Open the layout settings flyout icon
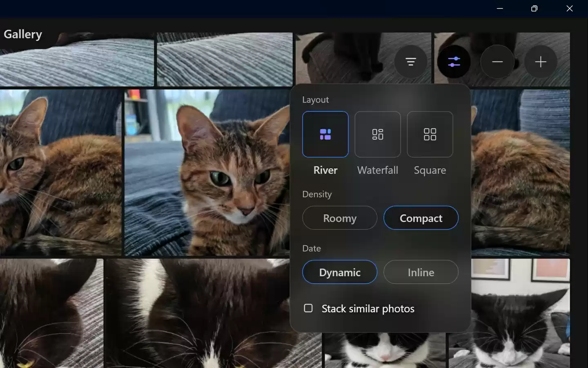The height and width of the screenshot is (368, 588). tap(454, 62)
